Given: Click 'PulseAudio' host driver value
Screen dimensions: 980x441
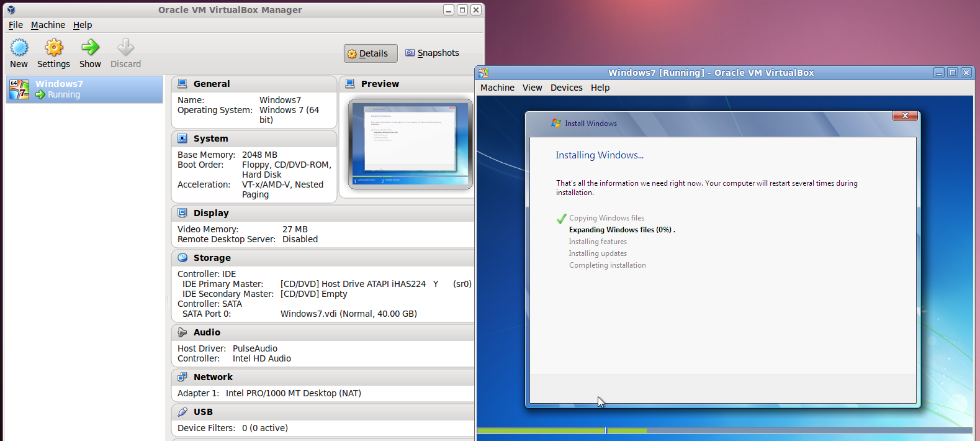Looking at the screenshot, I should click(255, 348).
